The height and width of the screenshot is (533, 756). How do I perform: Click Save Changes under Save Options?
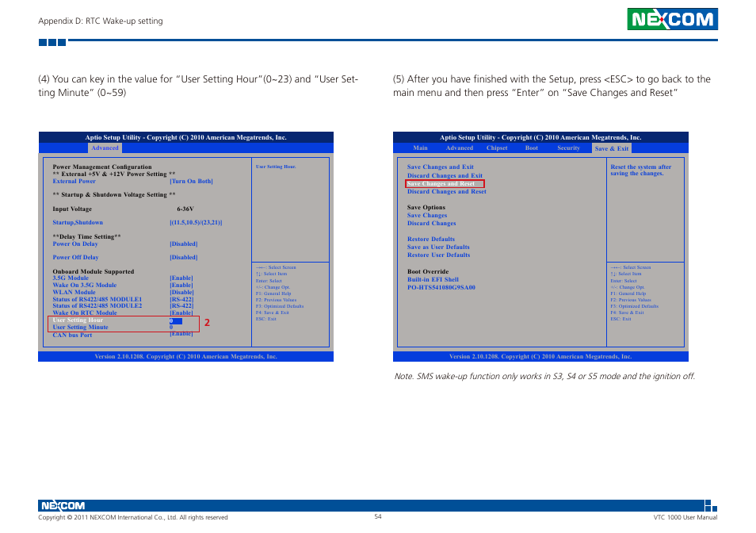click(x=426, y=215)
